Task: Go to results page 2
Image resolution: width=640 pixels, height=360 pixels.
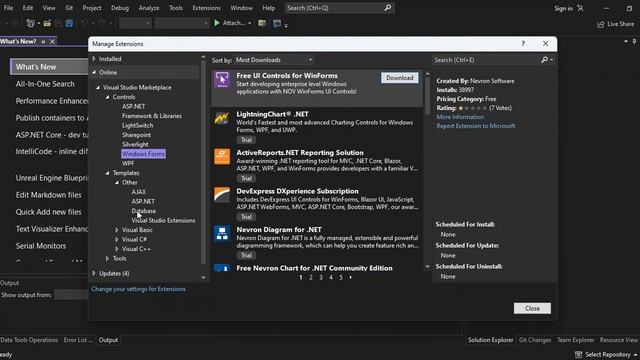Action: click(311, 278)
